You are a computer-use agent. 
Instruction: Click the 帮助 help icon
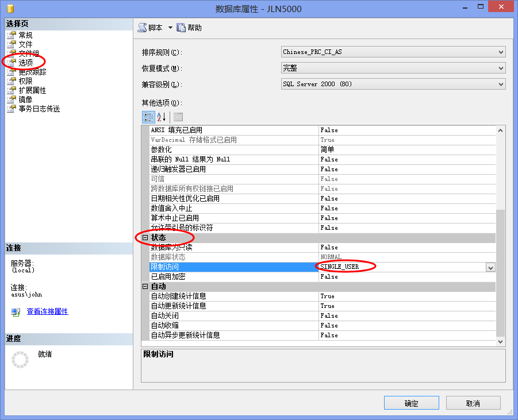pyautogui.click(x=181, y=28)
